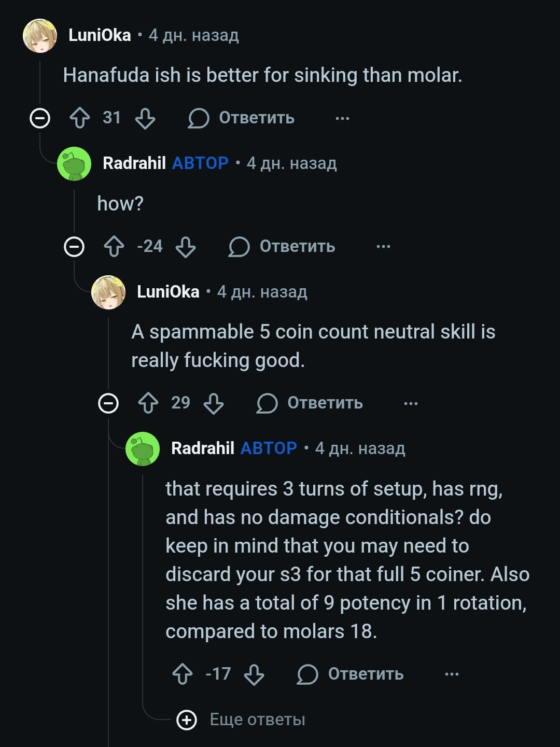Image resolution: width=560 pixels, height=747 pixels.
Task: Downvote the comment with 29 points
Action: tap(213, 403)
